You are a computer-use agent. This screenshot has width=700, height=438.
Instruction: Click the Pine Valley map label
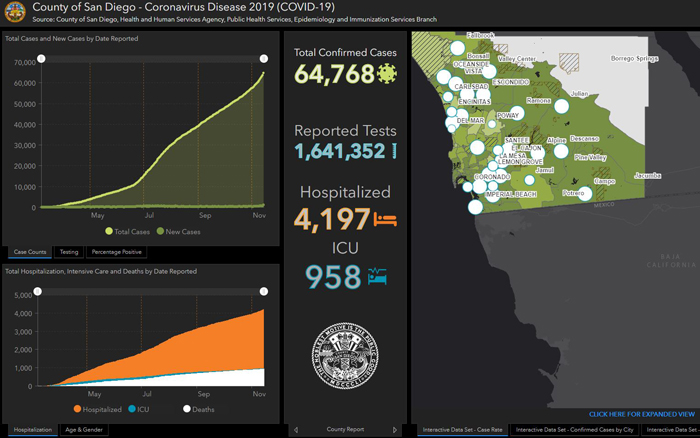(590, 157)
